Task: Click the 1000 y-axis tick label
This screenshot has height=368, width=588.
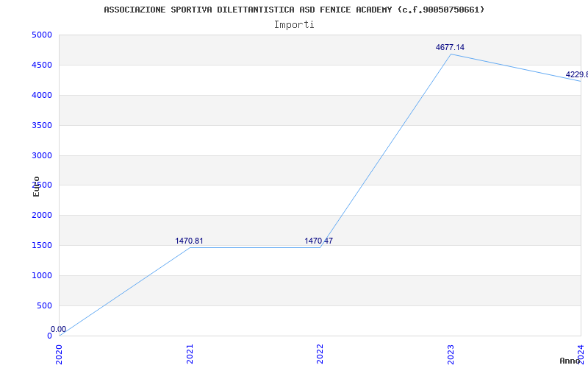Action: tap(42, 275)
